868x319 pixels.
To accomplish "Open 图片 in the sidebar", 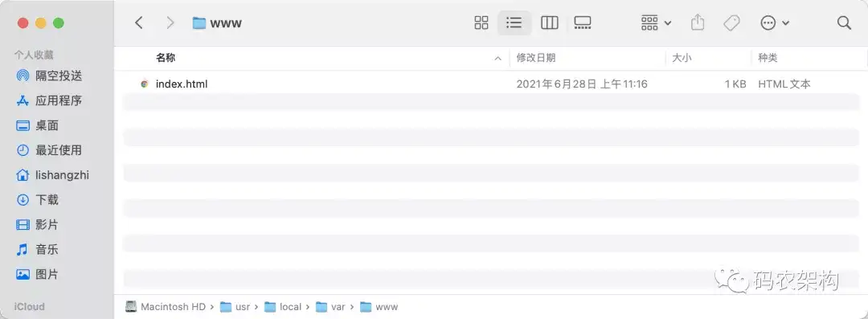I will click(x=47, y=274).
